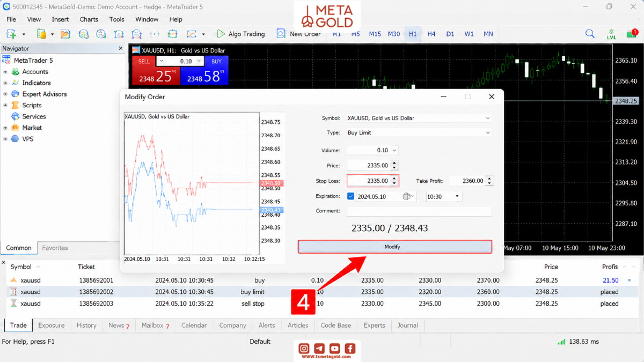Screen dimensions: 644x362
Task: Open the expiration time 10:30 dropdown
Action: tap(457, 196)
